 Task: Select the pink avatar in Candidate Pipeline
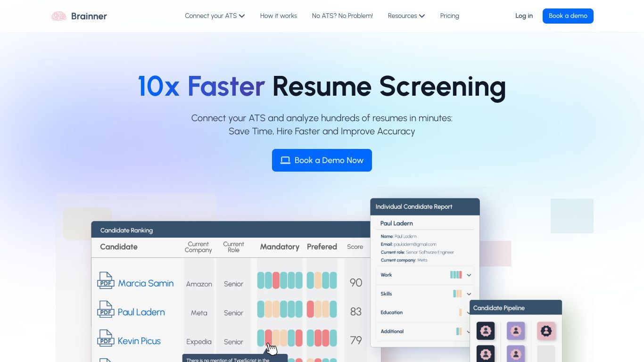pos(546,331)
